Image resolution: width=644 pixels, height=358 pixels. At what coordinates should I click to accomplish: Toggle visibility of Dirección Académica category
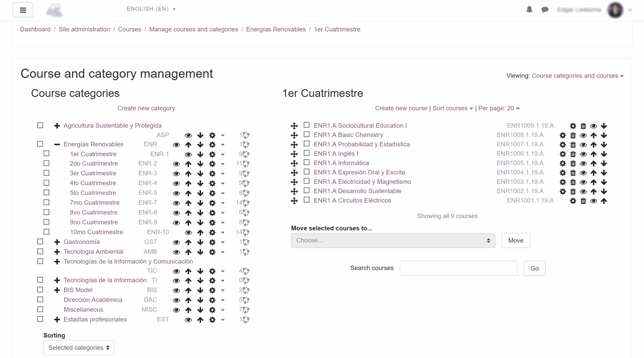point(176,300)
